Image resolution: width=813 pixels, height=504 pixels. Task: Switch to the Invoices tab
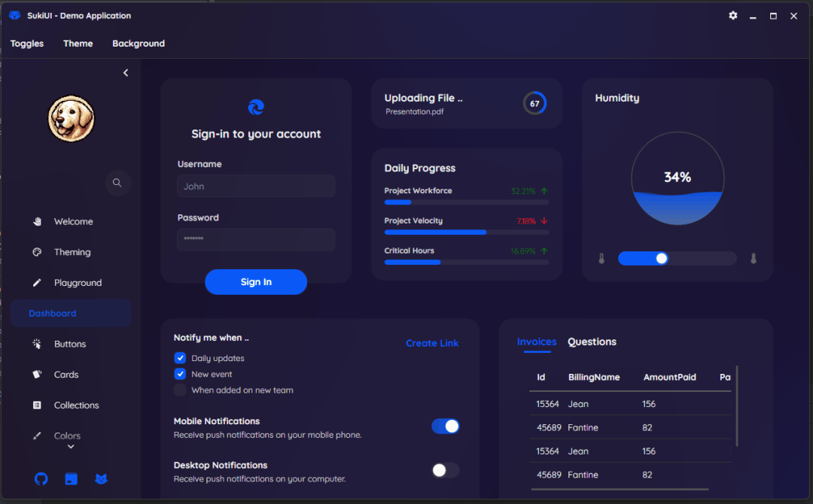click(x=537, y=342)
